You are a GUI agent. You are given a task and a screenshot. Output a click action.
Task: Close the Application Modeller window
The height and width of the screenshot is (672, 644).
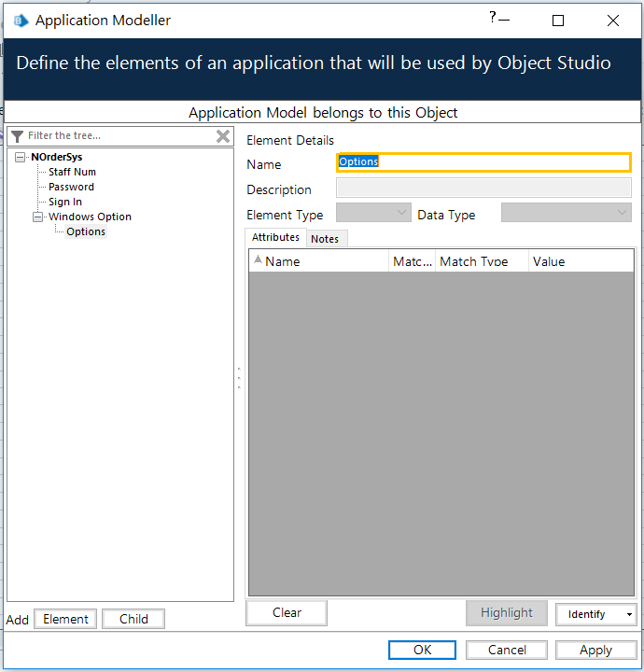point(612,21)
